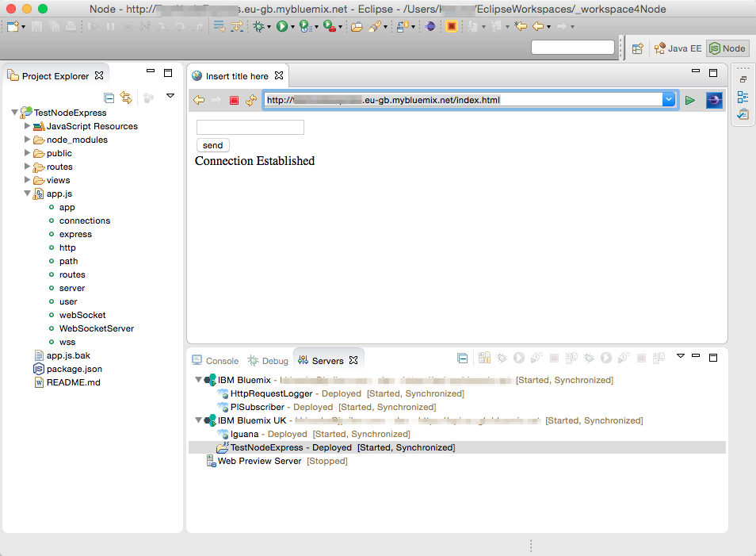This screenshot has height=556, width=756.
Task: Click the Coverage run toolbar icon
Action: coord(305,26)
